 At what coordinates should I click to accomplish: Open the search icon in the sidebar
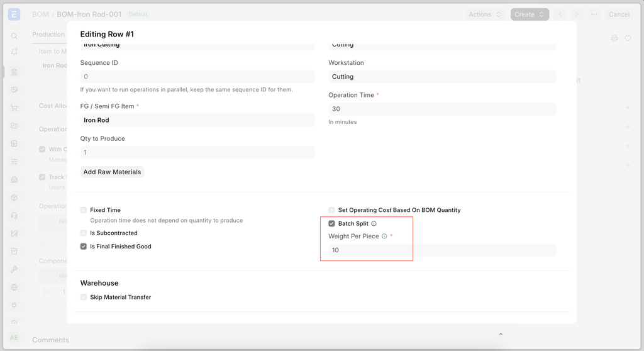[x=14, y=36]
